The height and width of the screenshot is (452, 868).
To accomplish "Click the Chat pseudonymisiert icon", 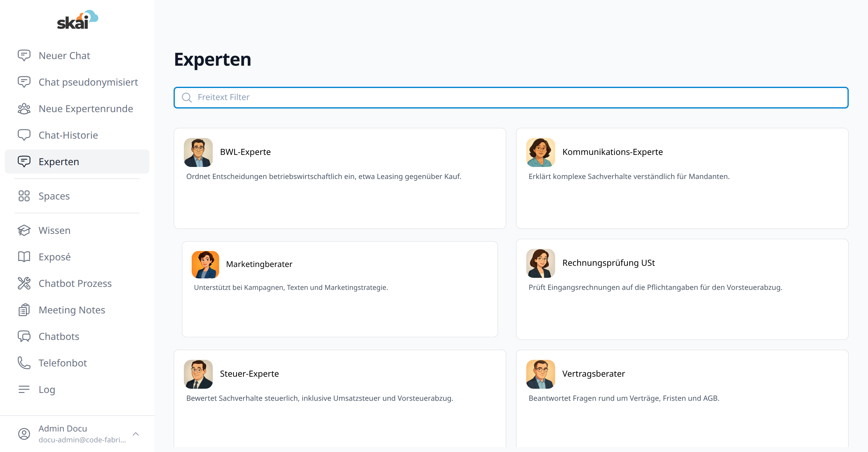I will pyautogui.click(x=24, y=82).
